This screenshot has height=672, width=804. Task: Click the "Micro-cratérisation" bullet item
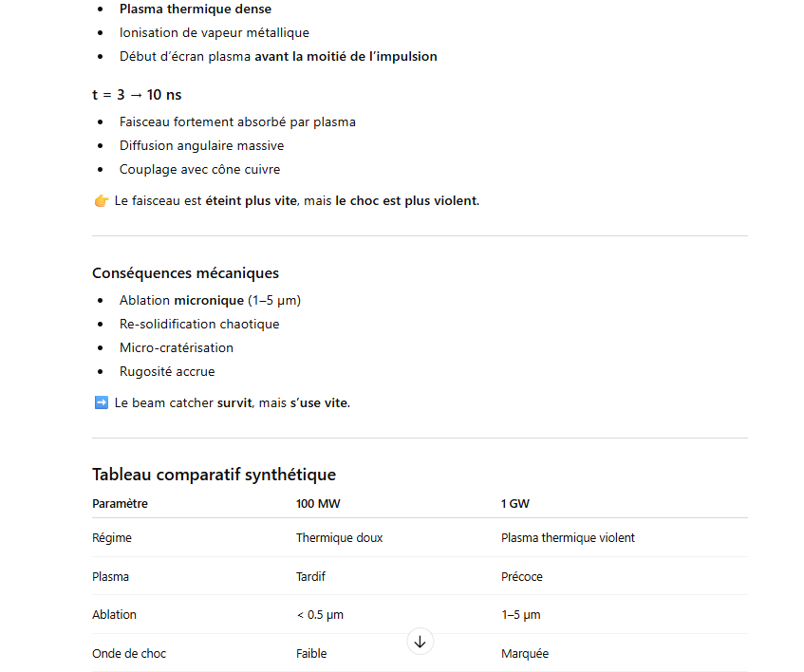coord(177,348)
